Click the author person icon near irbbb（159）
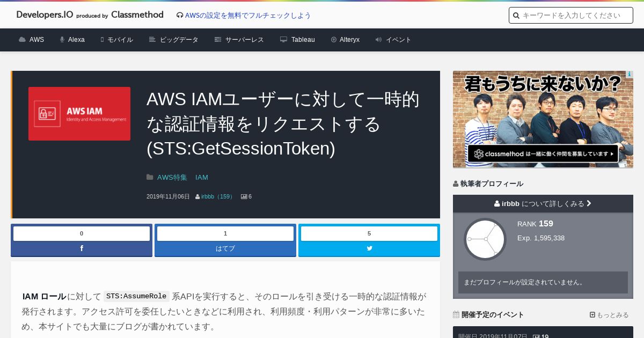 [197, 197]
